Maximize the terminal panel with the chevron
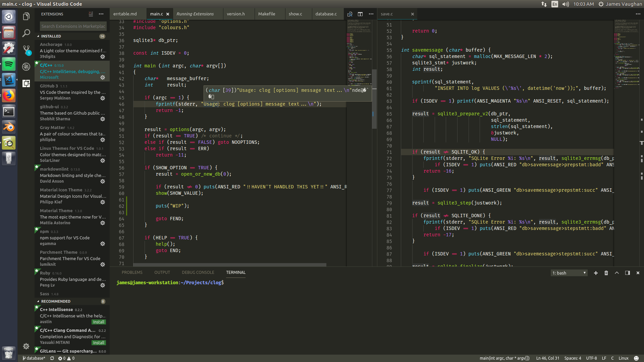The width and height of the screenshot is (644, 362). pyautogui.click(x=617, y=273)
